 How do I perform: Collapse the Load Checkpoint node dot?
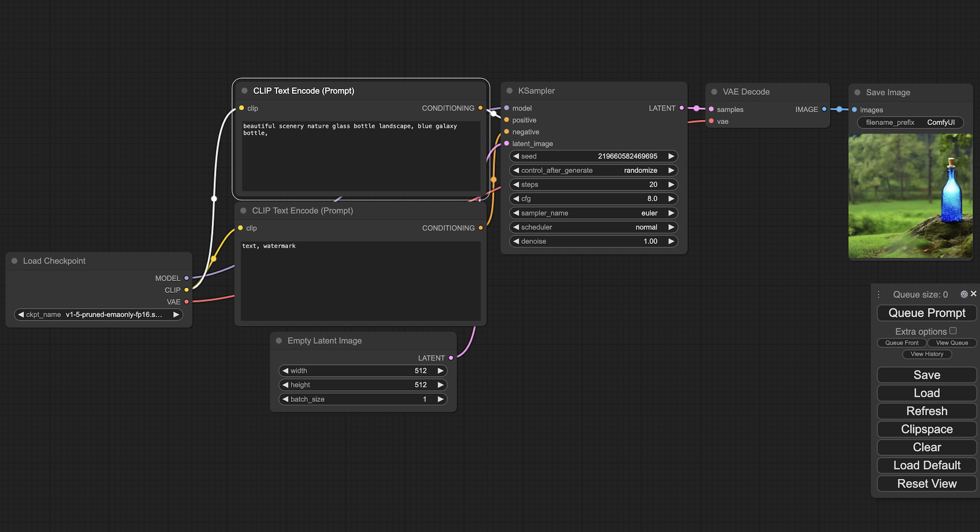[x=14, y=261]
